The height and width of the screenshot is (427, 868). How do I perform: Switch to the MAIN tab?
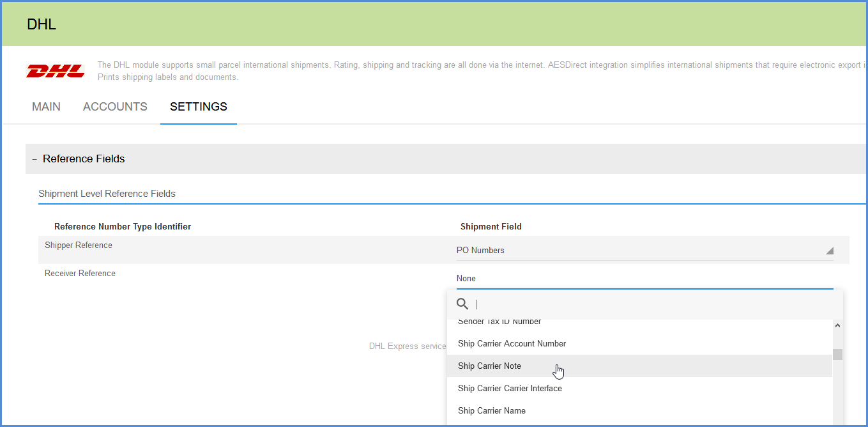[46, 107]
